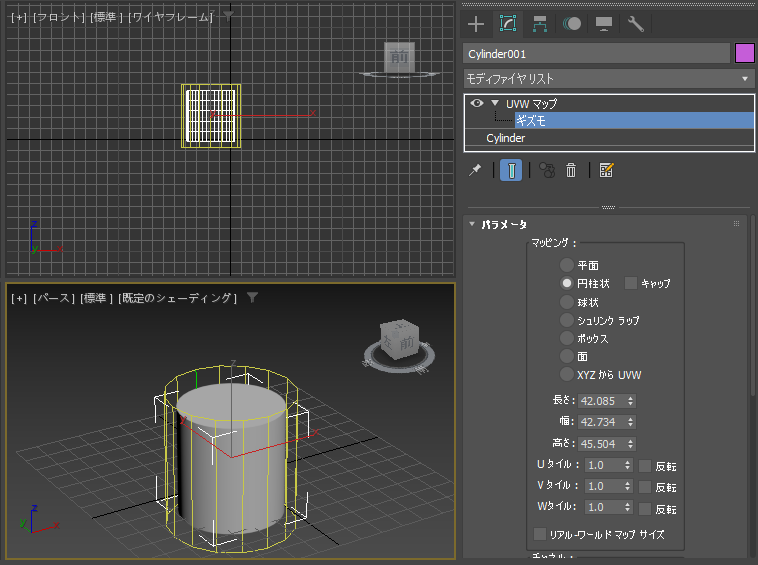Click W タイル spinner arrows
The width and height of the screenshot is (758, 565).
(627, 507)
